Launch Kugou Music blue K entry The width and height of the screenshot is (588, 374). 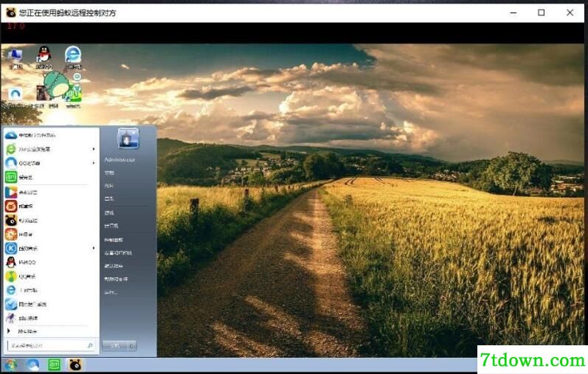coord(51,249)
